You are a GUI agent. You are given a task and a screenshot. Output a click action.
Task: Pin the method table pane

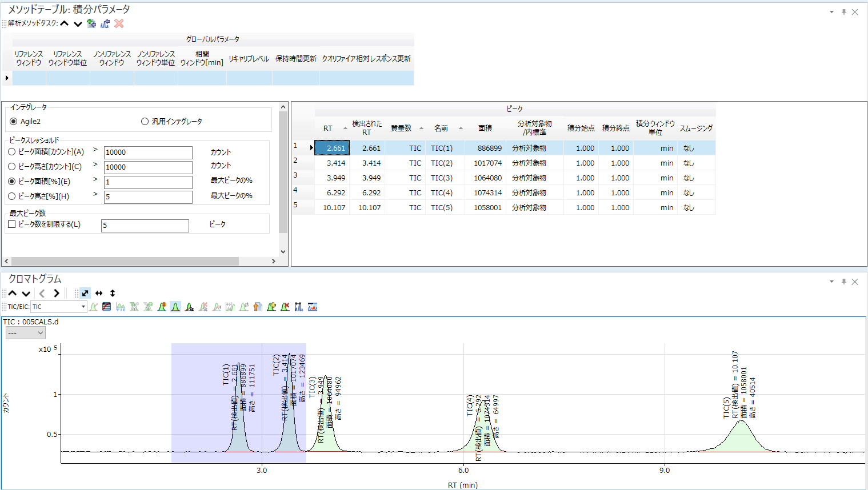coord(843,12)
